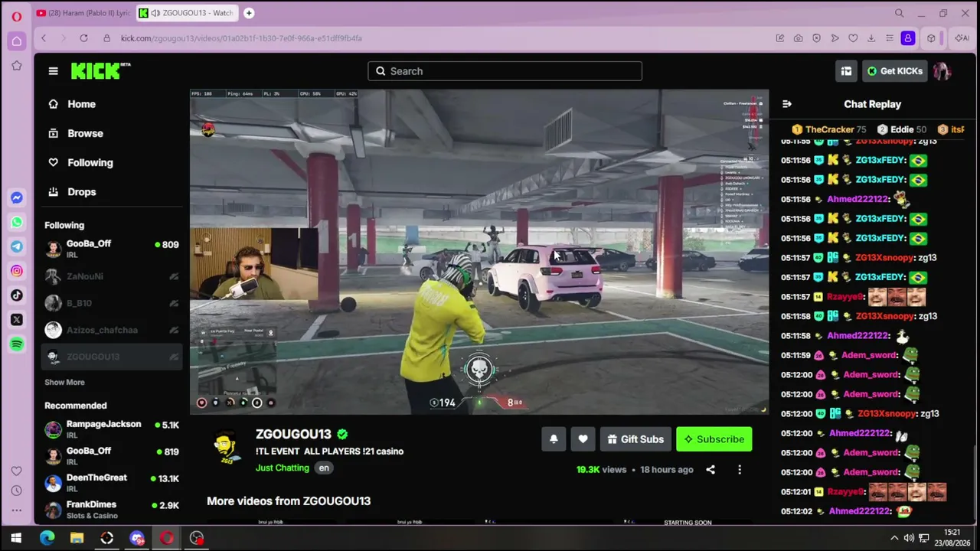Screen dimensions: 980x551
Task: Open WhatsApp in the Opera sidebar
Action: [x=16, y=222]
